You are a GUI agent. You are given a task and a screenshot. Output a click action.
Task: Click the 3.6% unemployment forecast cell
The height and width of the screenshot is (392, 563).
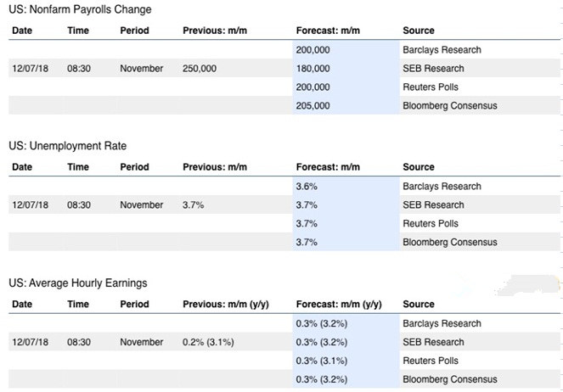pos(307,186)
